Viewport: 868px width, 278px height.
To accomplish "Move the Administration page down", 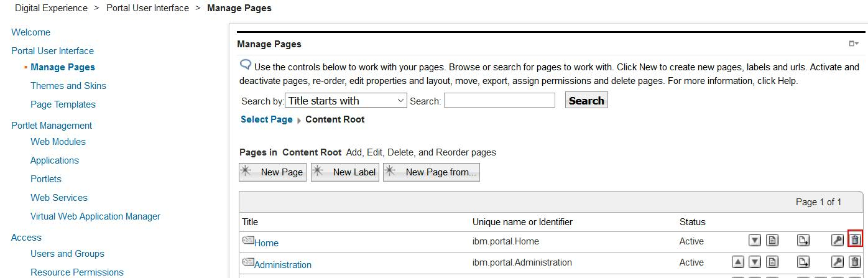I will coord(755,262).
